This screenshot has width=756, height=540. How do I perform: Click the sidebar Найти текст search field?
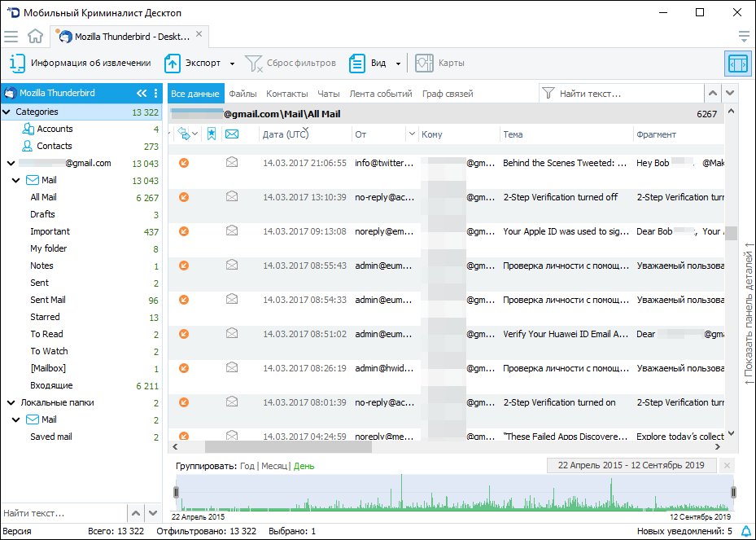coord(63,513)
